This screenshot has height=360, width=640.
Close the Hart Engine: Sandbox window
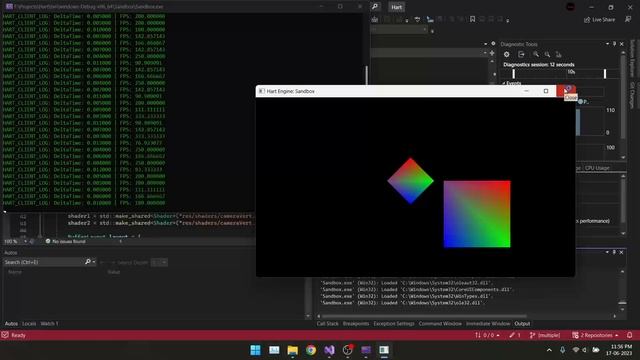tap(566, 91)
